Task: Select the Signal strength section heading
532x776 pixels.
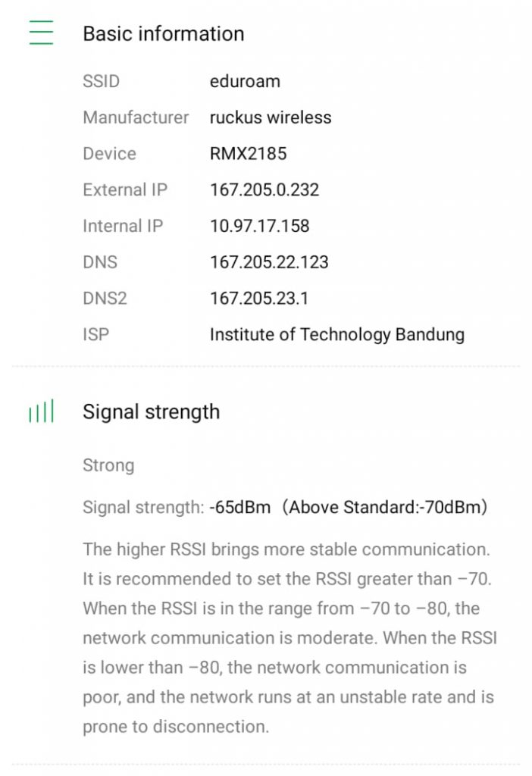Action: click(x=151, y=412)
